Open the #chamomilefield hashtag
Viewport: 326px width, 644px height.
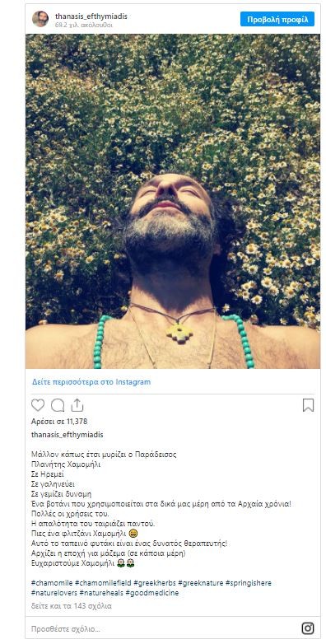pyautogui.click(x=104, y=583)
